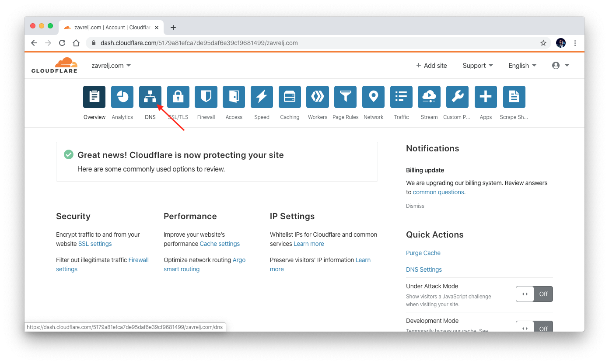Image resolution: width=609 pixels, height=364 pixels.
Task: Open the Cache settings link
Action: 220,244
